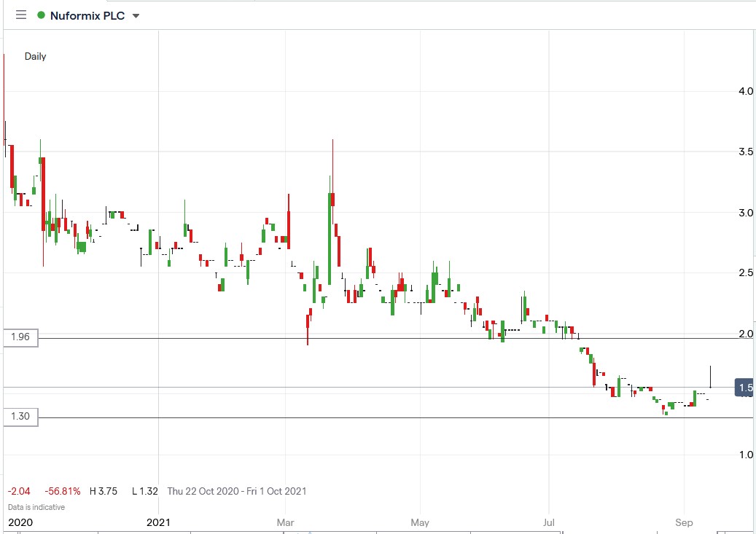This screenshot has height=534, width=756.
Task: Click the 2020 label on the time axis
Action: point(21,522)
